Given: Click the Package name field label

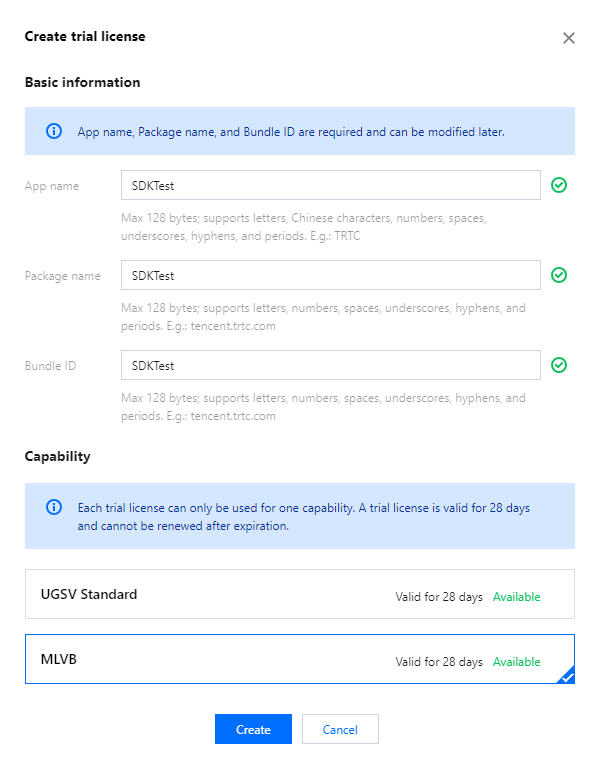Looking at the screenshot, I should [x=62, y=276].
